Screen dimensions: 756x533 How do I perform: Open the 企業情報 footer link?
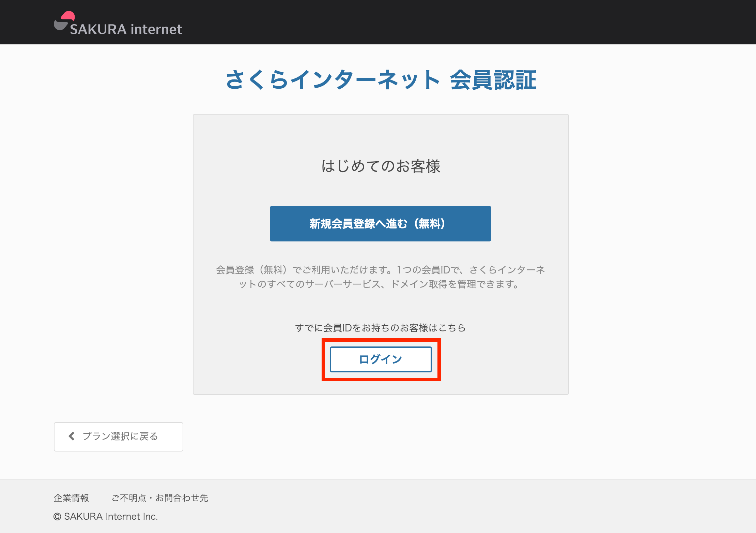(71, 498)
